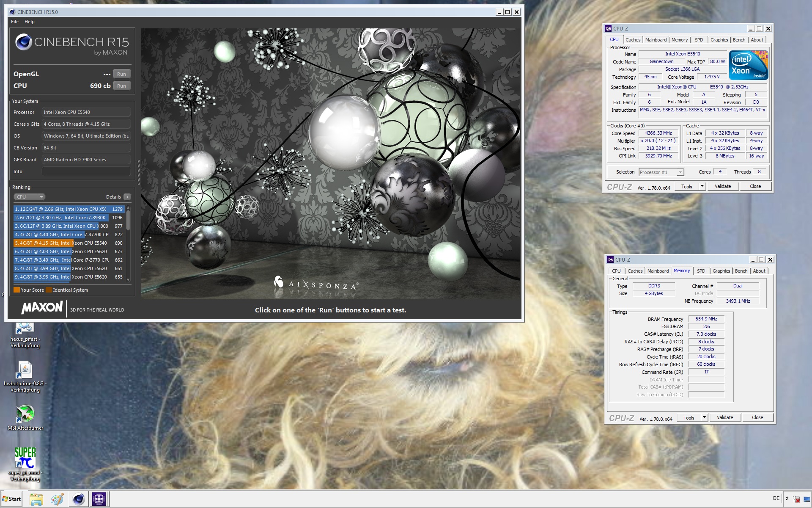Open the hexus_pifast desktop shortcut
The image size is (812, 508).
click(x=25, y=334)
